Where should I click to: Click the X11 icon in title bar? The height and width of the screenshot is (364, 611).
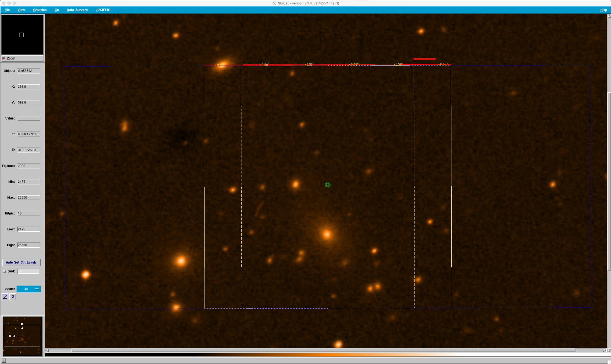[x=274, y=3]
